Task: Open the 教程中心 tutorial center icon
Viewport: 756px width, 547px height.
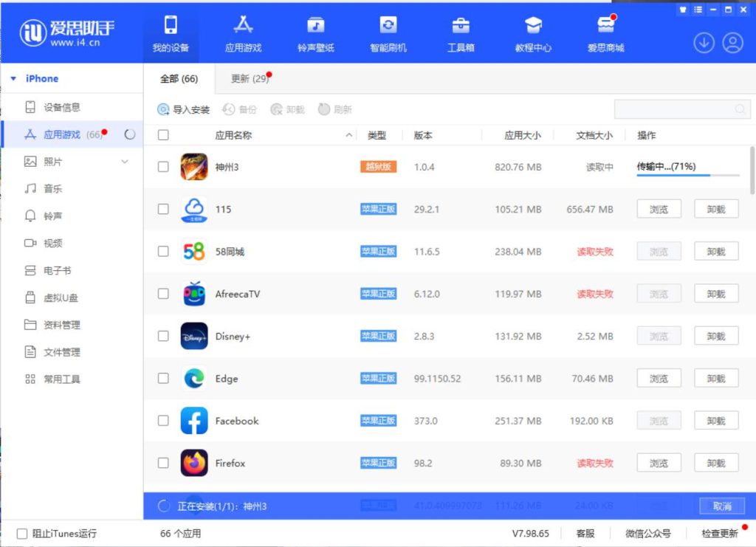Action: pos(533,26)
